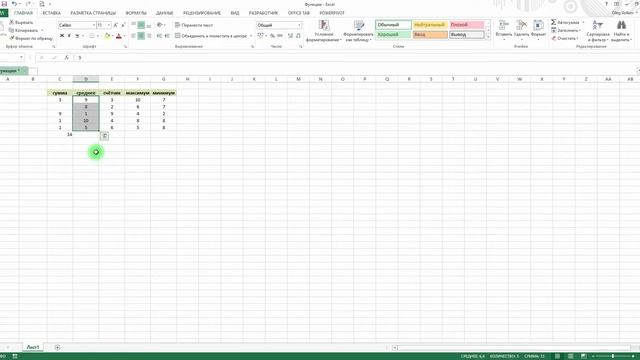Switch to the РАЗРАБОТЧИК ribbon tab
This screenshot has width=640, height=360.
(x=263, y=13)
